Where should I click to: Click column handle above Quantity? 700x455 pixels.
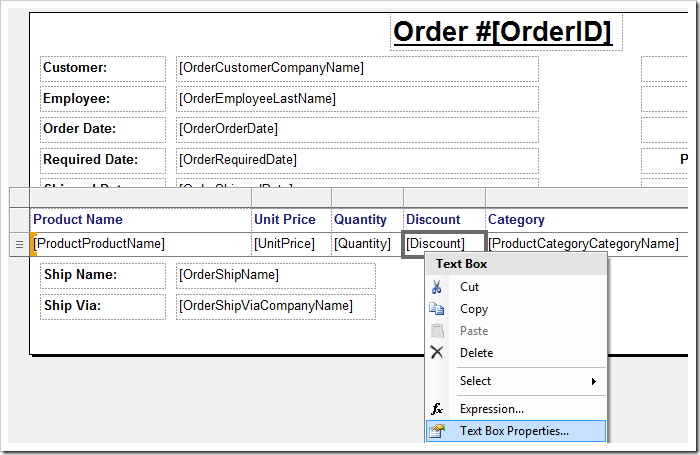coord(367,197)
